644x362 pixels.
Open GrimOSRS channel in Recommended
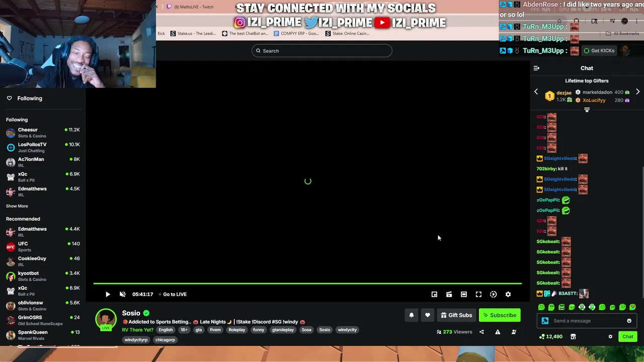43,320
